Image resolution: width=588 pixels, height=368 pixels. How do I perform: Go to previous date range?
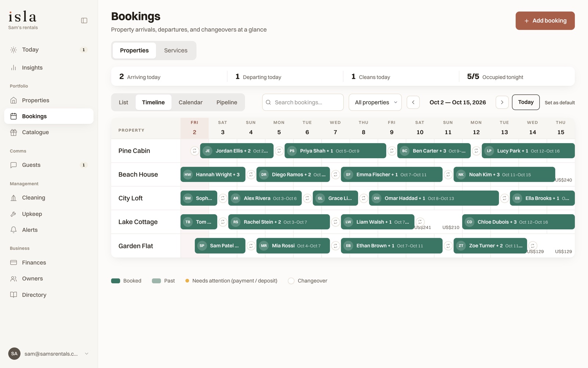413,102
